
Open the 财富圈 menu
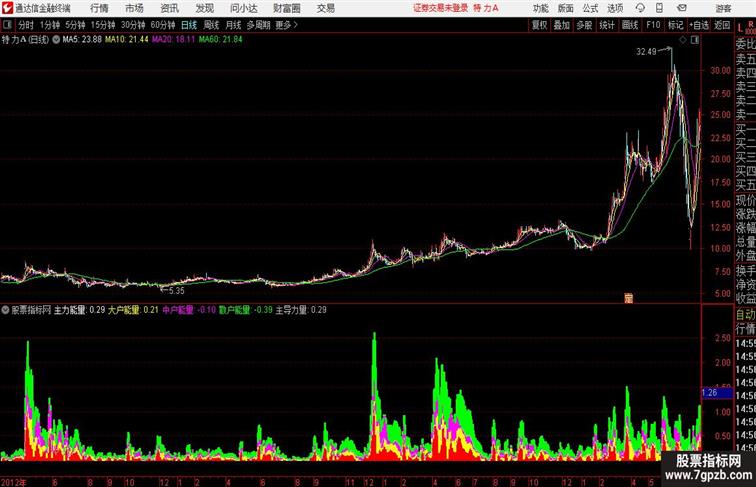[287, 8]
